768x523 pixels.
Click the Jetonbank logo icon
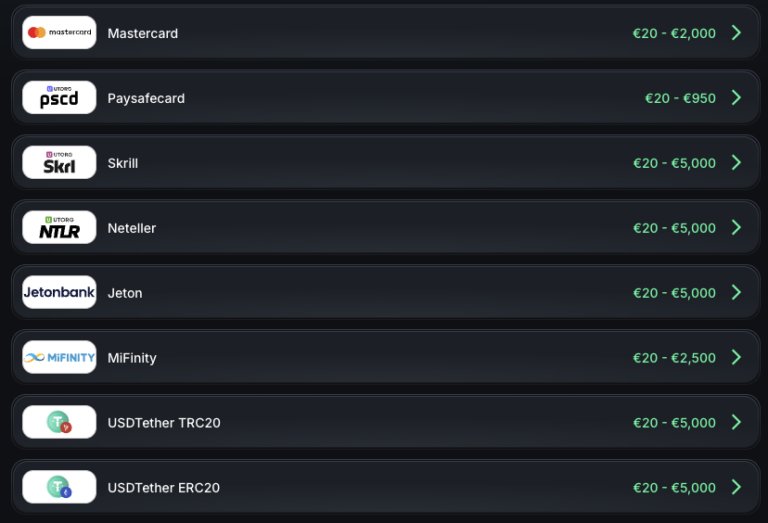coord(59,293)
